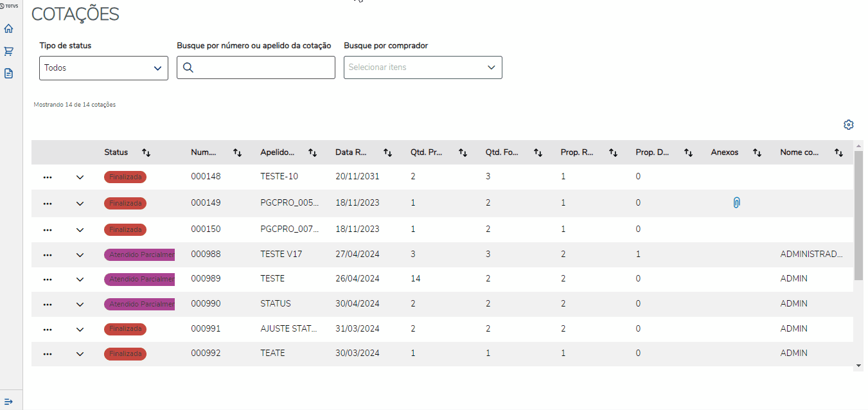
Task: Focus the quotation number search field
Action: coord(263,67)
